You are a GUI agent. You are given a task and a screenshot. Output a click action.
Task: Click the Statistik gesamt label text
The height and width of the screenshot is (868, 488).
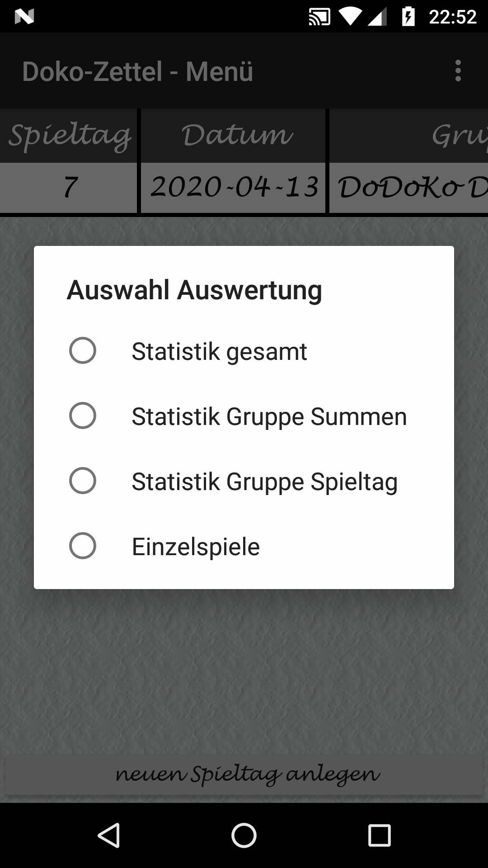[219, 351]
